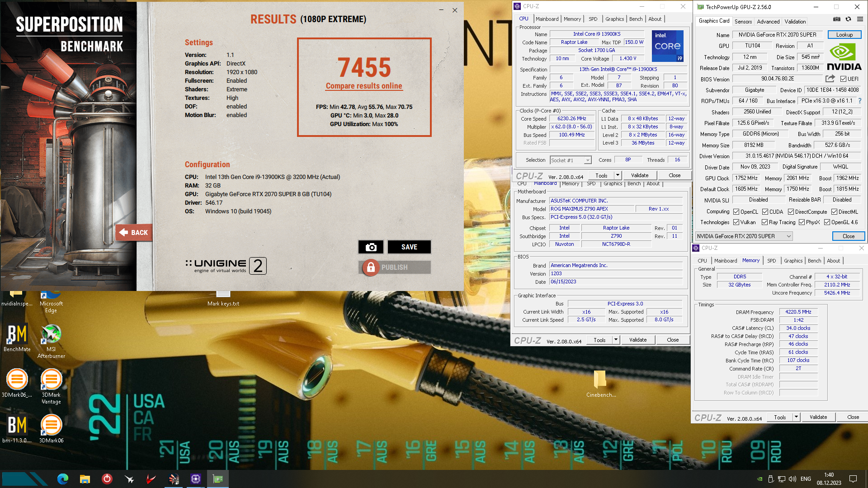868x488 pixels.
Task: Click the DRAM Frequency value 4220.5 MHz
Action: tap(798, 312)
